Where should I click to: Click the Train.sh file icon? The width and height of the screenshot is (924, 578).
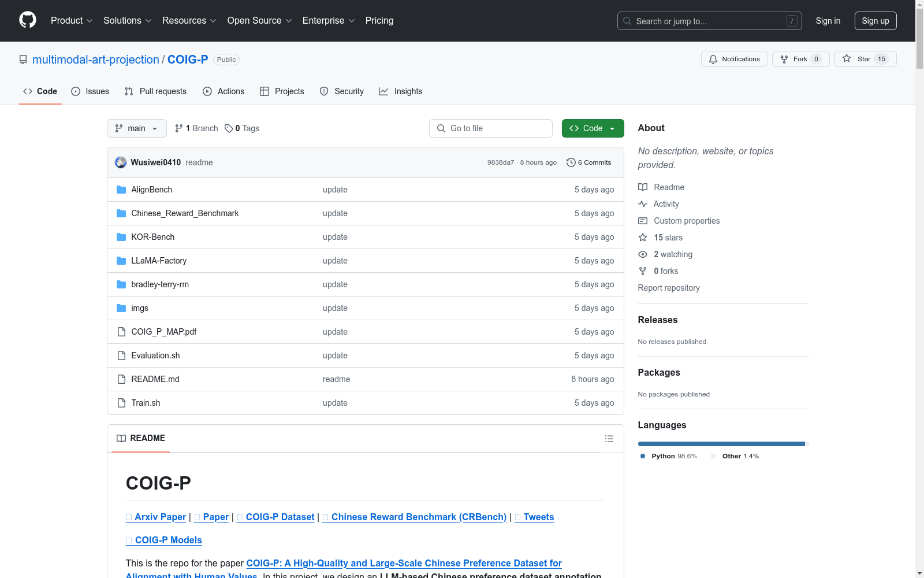pos(121,403)
